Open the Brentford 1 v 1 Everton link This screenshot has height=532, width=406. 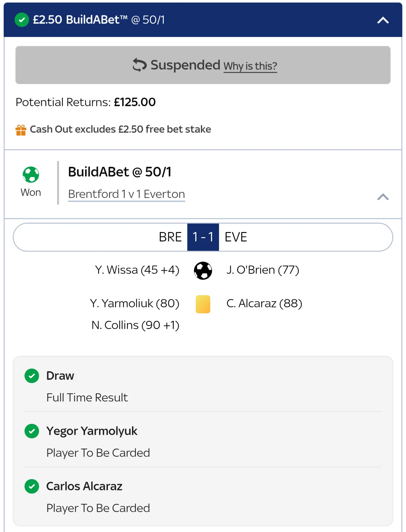coord(126,194)
